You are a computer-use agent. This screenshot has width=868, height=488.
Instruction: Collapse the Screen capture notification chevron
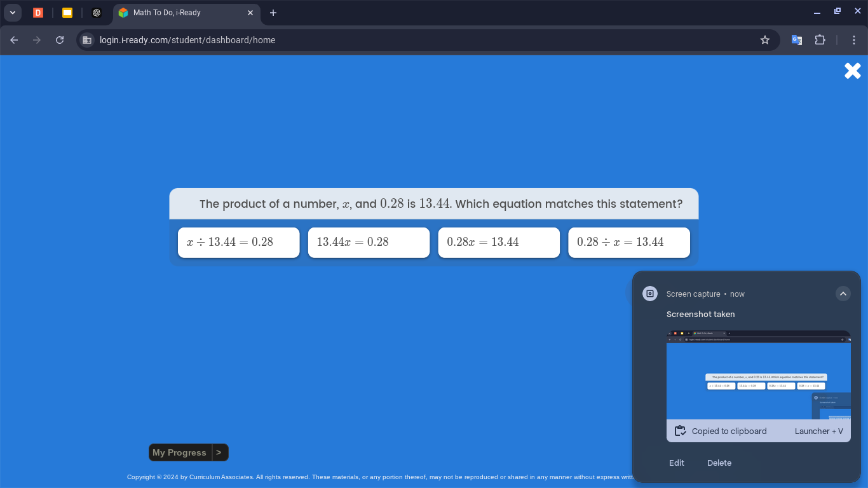(843, 294)
